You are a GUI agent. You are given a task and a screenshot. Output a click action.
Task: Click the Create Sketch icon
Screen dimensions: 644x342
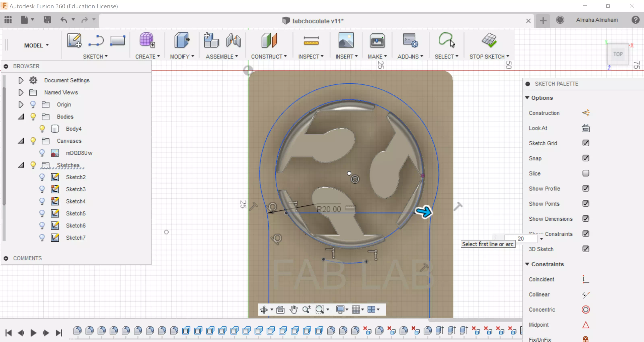74,41
